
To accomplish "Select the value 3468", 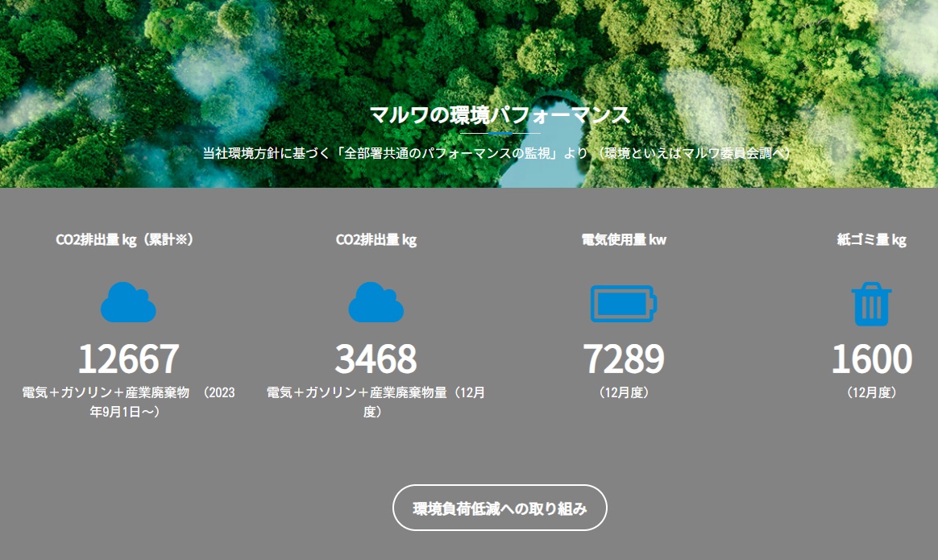I will [376, 359].
